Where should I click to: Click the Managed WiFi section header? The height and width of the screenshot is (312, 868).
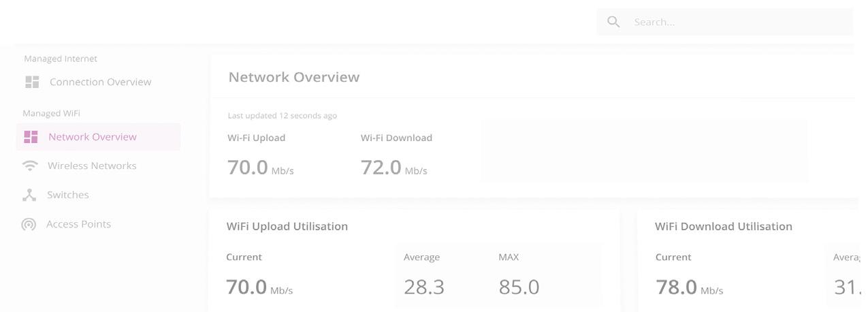click(52, 113)
